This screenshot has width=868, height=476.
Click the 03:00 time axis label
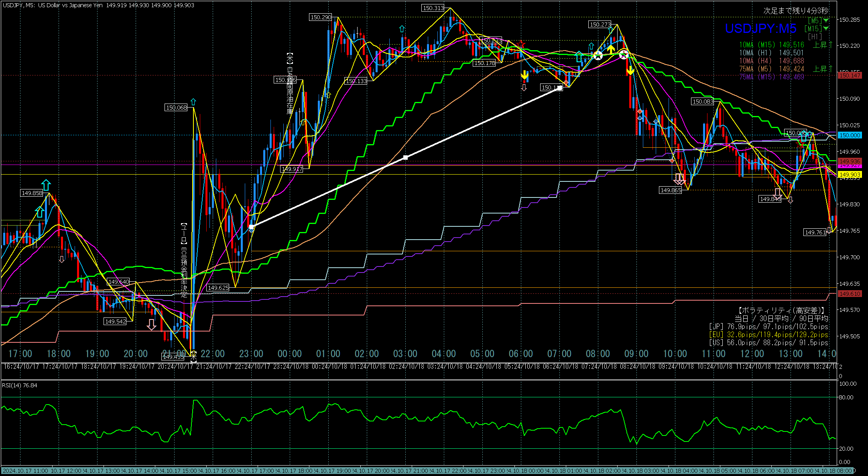(x=405, y=354)
